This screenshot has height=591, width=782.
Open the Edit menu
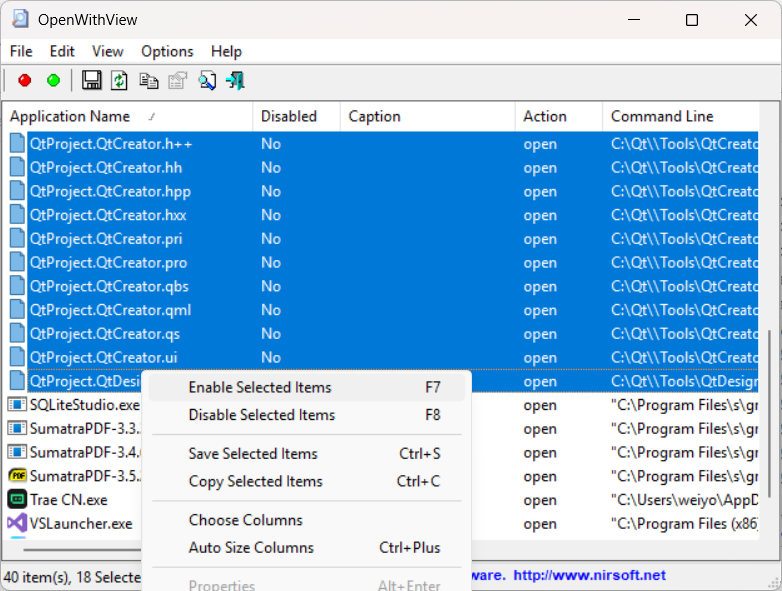click(62, 51)
